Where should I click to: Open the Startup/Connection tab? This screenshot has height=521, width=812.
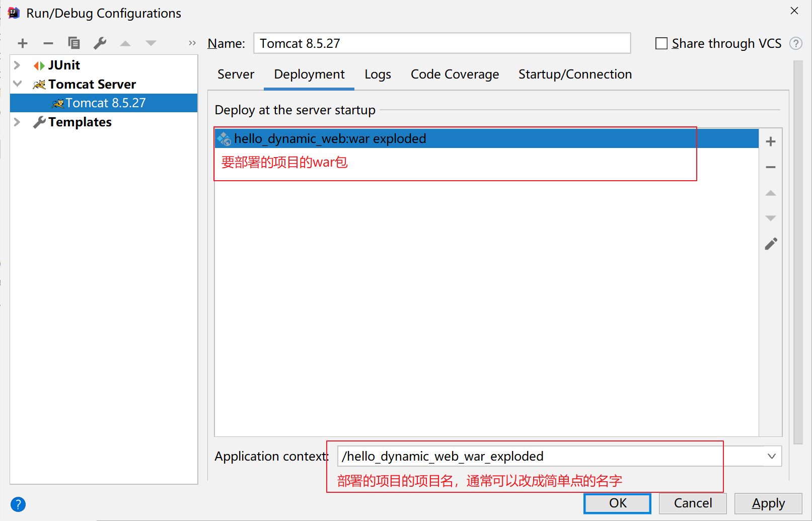tap(575, 75)
